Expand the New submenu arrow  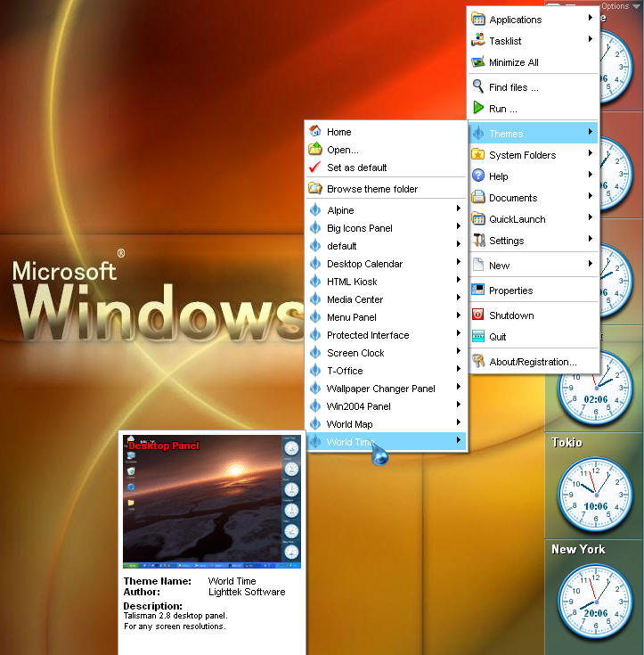591,263
